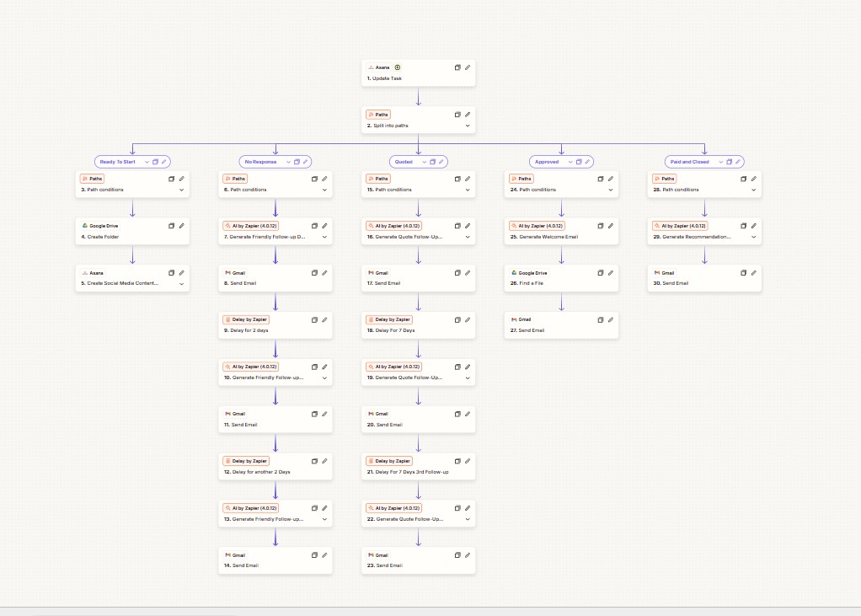This screenshot has width=861, height=616.
Task: Click the edit pencil on step 18 Delay For 7 Days
Action: [x=468, y=319]
